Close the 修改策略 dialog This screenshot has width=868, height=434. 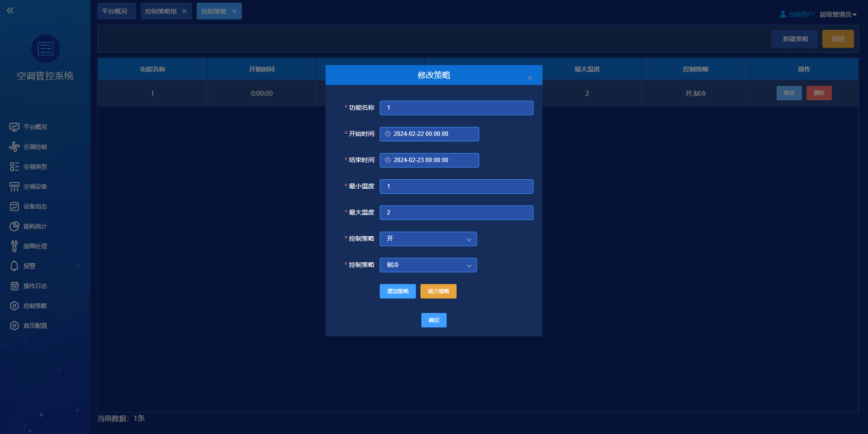point(530,78)
